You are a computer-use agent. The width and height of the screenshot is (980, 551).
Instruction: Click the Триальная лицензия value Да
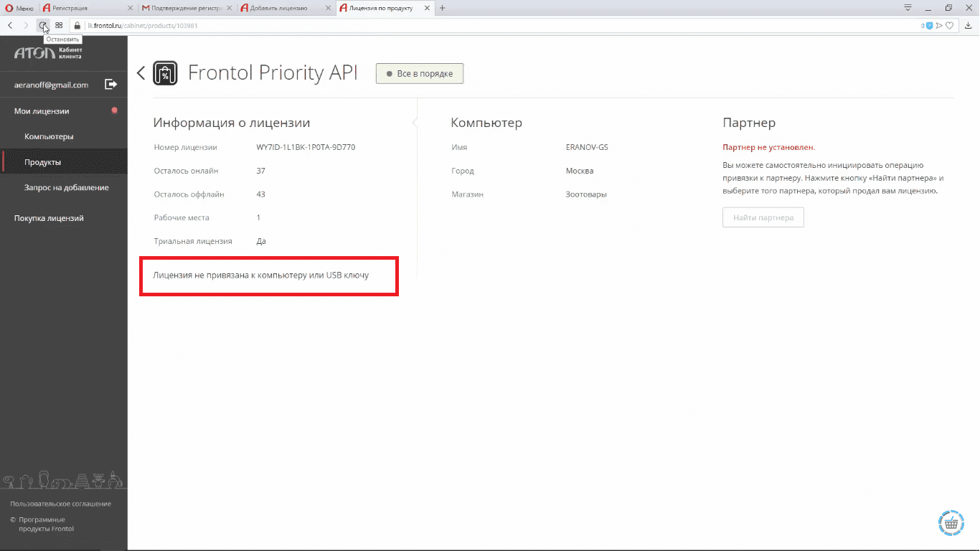(x=261, y=241)
